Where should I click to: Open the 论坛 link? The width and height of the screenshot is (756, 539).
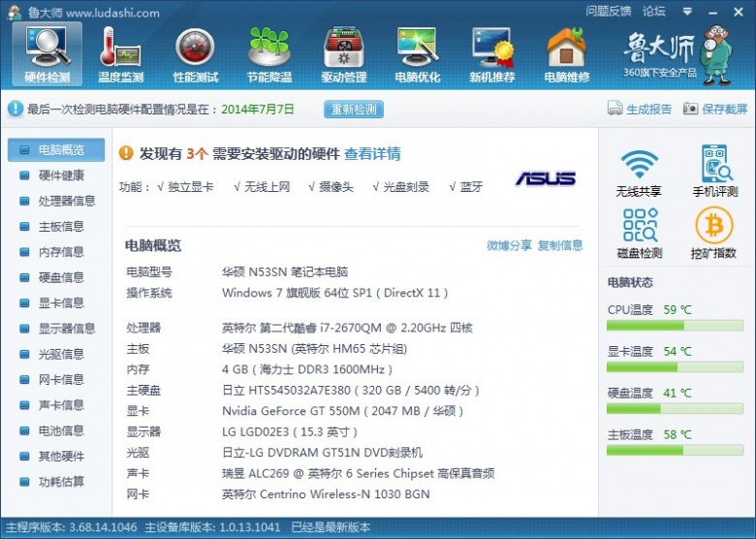click(654, 11)
